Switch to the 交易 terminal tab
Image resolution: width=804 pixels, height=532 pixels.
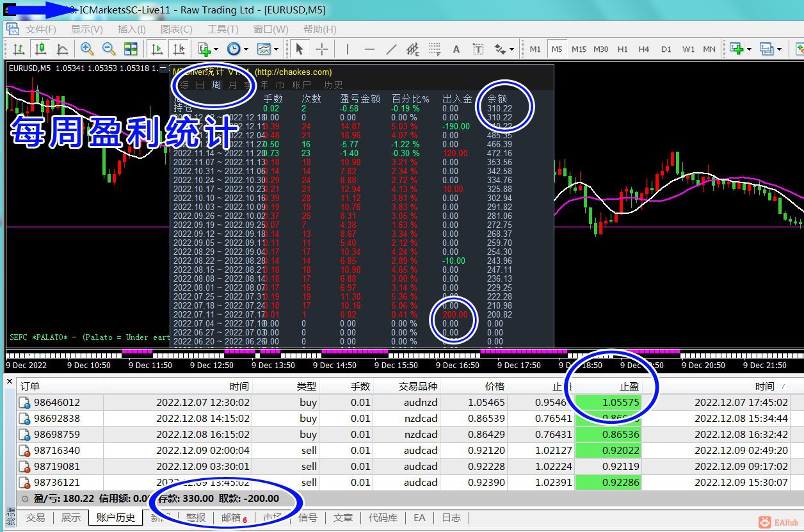36,517
